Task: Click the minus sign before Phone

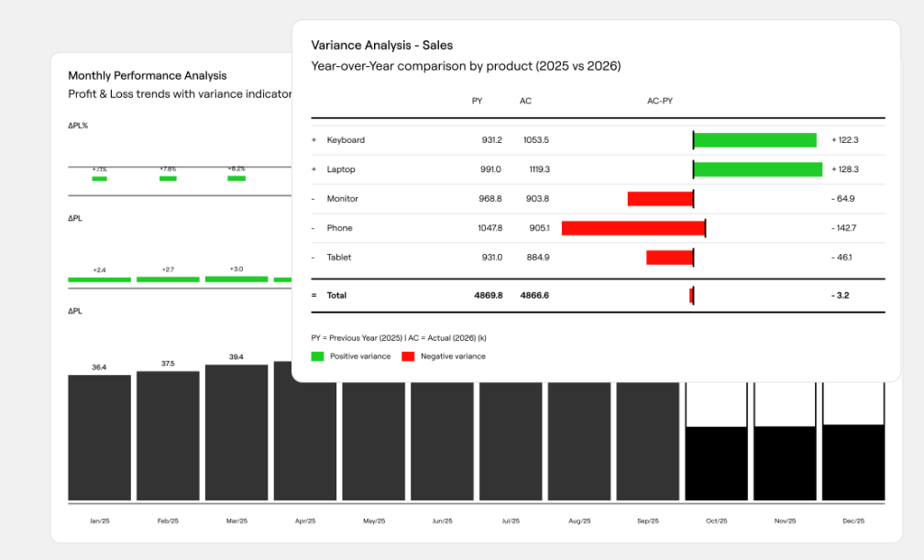Action: pyautogui.click(x=313, y=228)
